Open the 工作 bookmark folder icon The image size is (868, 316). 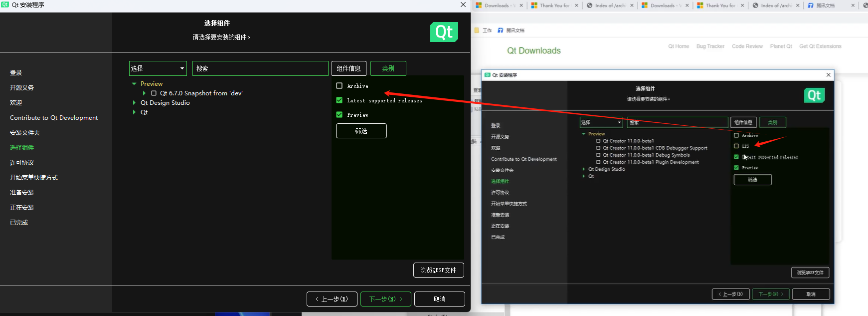[x=477, y=30]
